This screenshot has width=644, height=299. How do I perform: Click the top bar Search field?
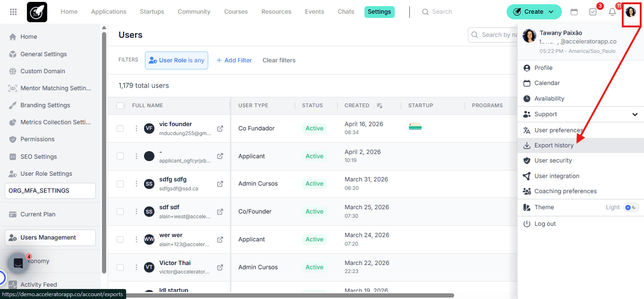(x=442, y=12)
